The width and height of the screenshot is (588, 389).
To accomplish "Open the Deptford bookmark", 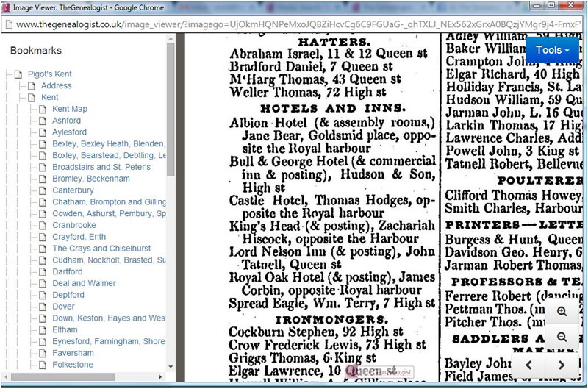I will (x=68, y=295).
